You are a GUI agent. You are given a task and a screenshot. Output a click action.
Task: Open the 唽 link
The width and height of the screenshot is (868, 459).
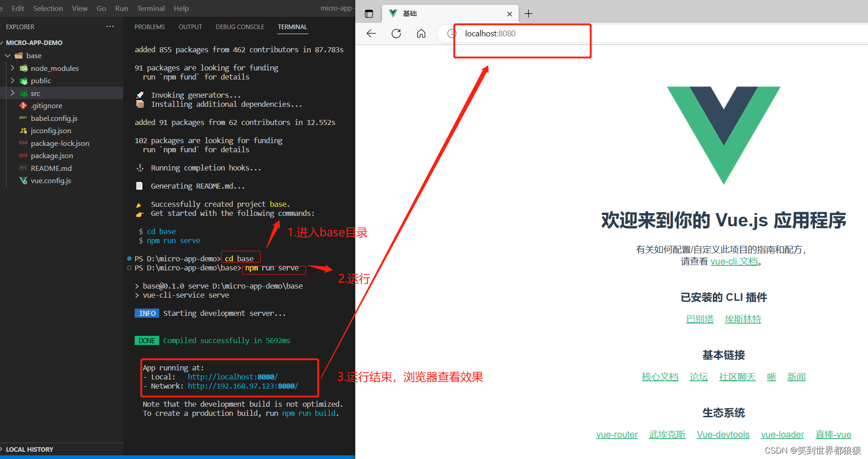(771, 377)
